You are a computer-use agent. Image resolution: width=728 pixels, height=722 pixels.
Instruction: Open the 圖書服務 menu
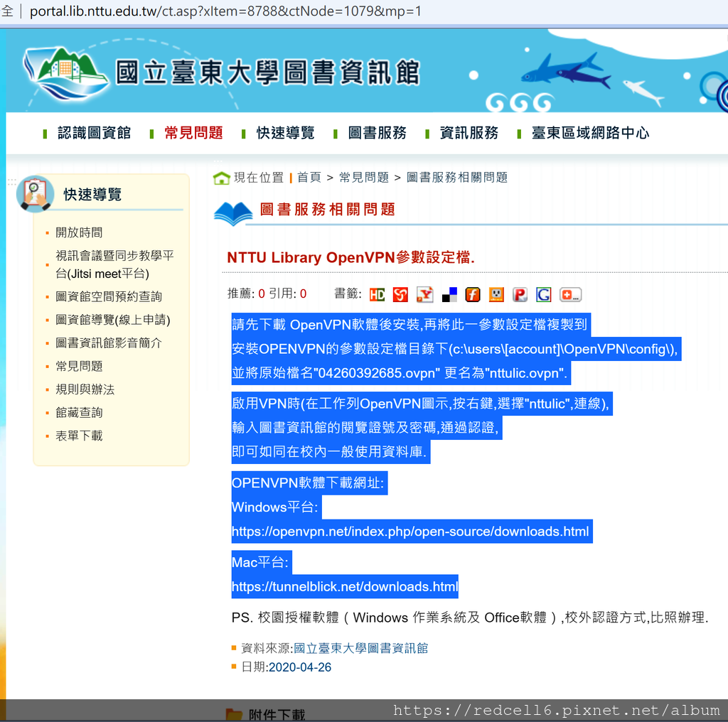coord(378,133)
